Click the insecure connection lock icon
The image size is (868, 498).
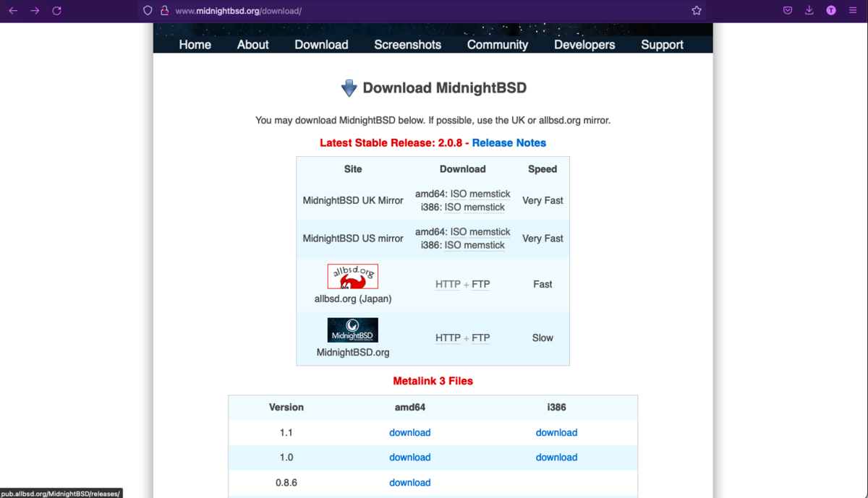(164, 10)
